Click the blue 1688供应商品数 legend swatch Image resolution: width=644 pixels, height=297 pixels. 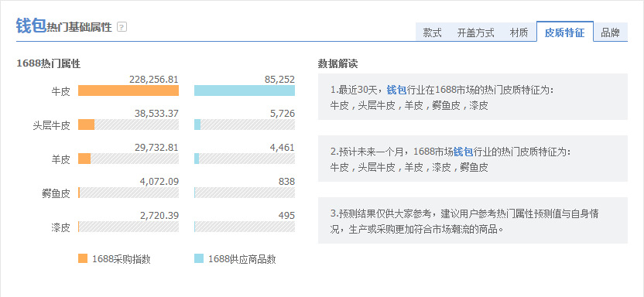199,258
